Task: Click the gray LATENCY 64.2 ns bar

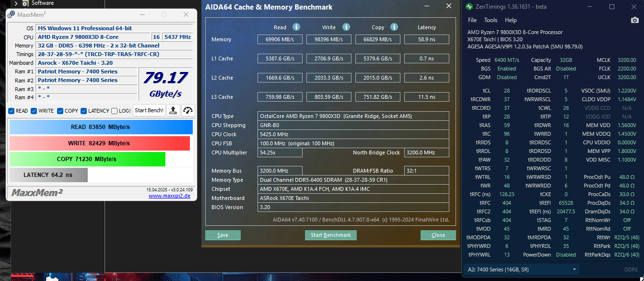Action: pos(48,175)
